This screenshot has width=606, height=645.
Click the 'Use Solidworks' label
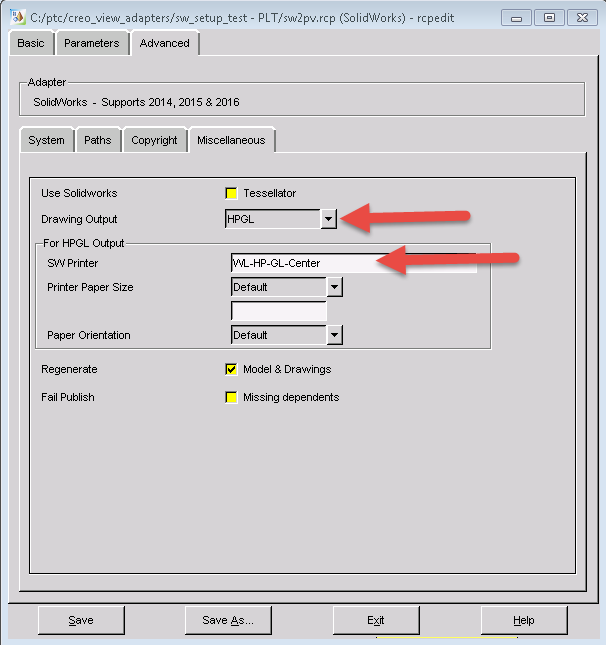(x=79, y=193)
